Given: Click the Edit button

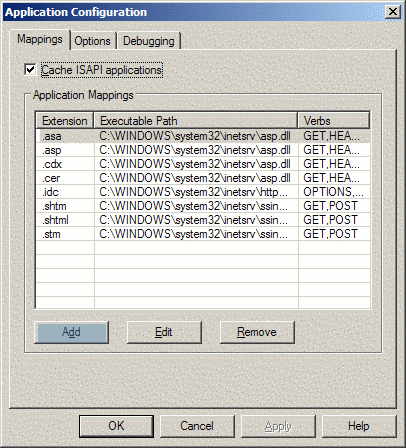Looking at the screenshot, I should [x=164, y=332].
